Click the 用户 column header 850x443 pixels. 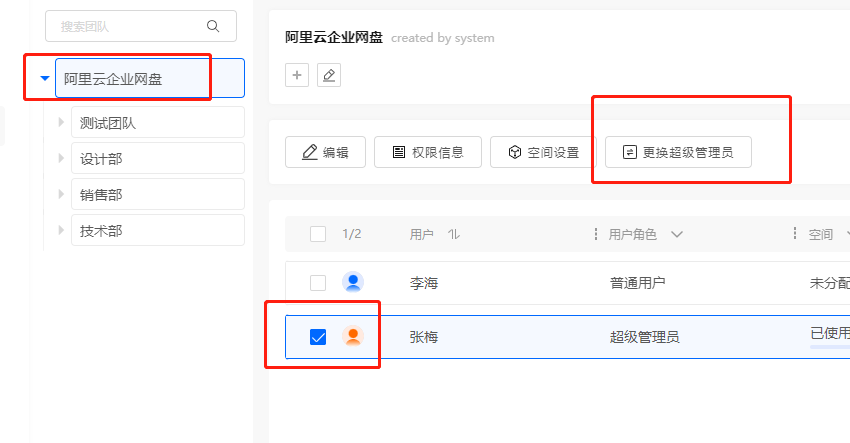point(422,234)
